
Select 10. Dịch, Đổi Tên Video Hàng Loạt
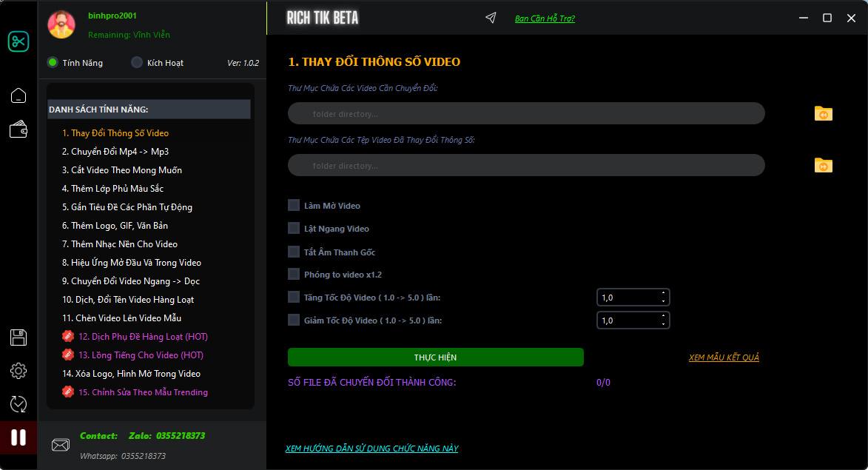(128, 300)
